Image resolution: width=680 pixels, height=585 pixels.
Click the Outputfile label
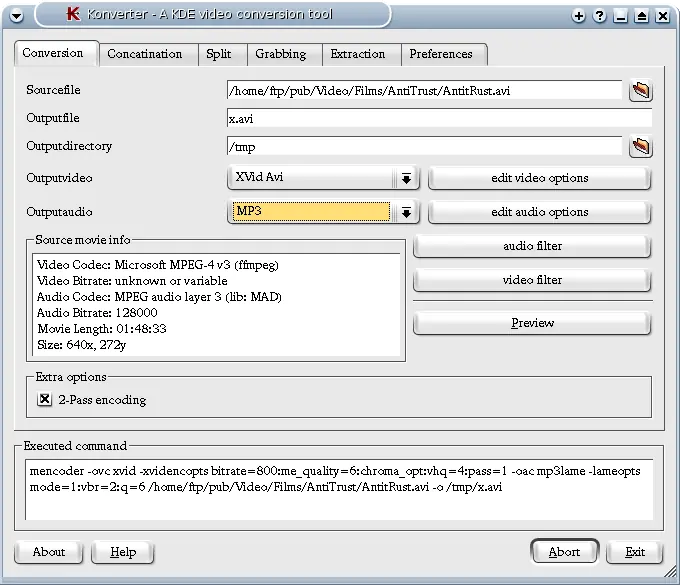pos(53,118)
